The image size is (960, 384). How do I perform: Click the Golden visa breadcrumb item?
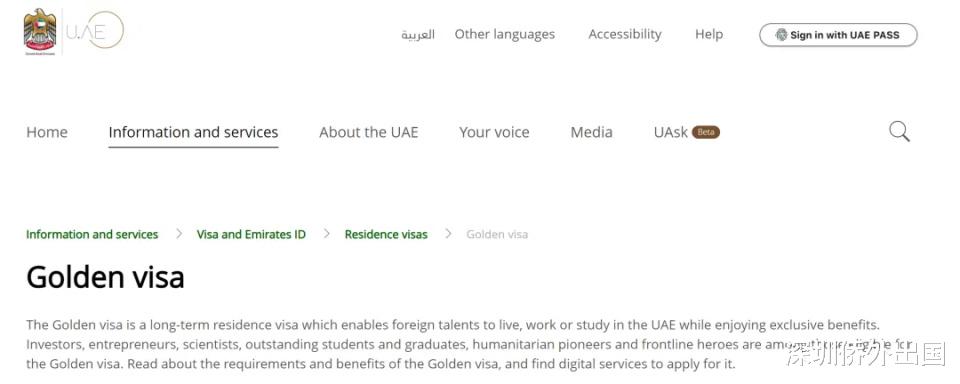(497, 234)
